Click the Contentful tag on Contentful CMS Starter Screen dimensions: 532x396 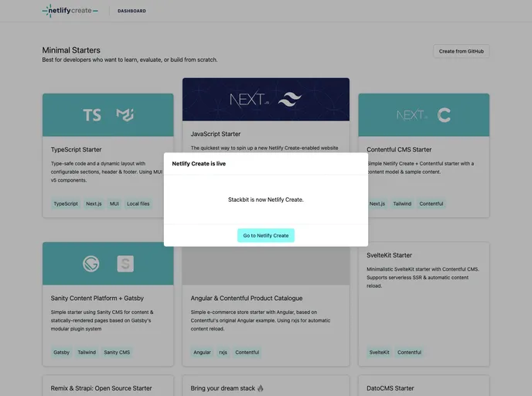pyautogui.click(x=431, y=203)
